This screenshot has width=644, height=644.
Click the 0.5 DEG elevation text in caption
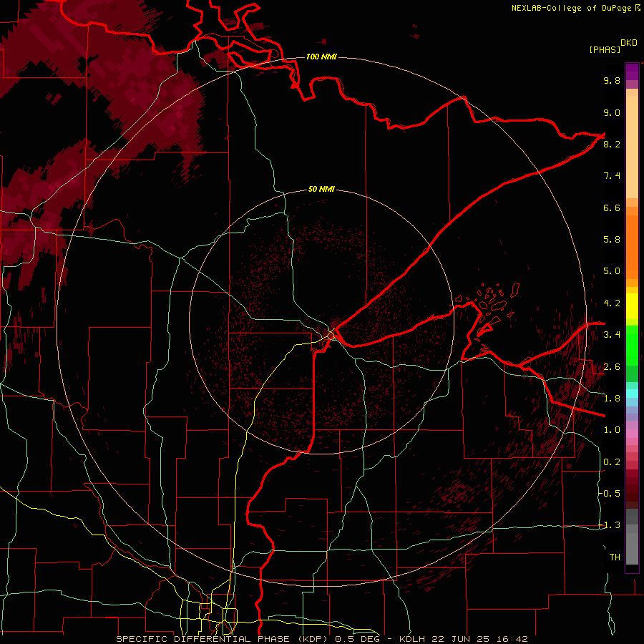click(x=356, y=639)
